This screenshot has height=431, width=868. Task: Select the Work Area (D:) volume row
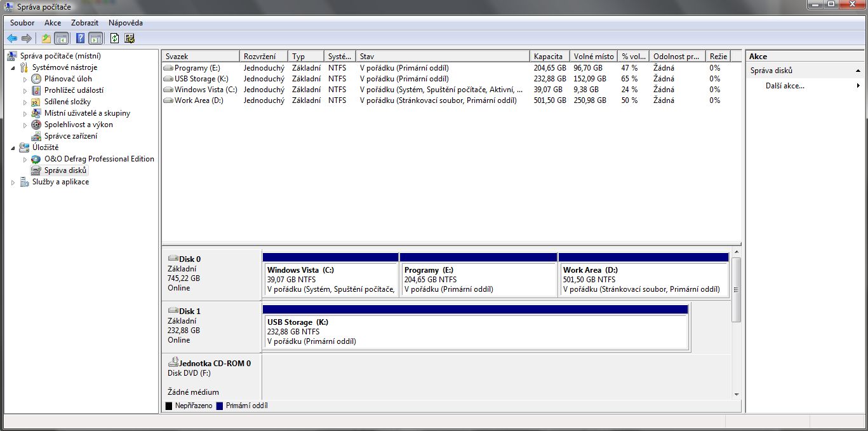pyautogui.click(x=451, y=100)
